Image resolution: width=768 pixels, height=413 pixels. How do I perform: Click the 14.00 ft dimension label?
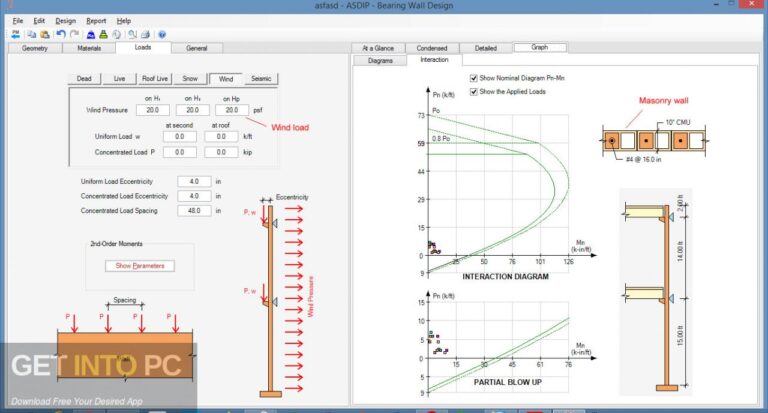[x=680, y=253]
